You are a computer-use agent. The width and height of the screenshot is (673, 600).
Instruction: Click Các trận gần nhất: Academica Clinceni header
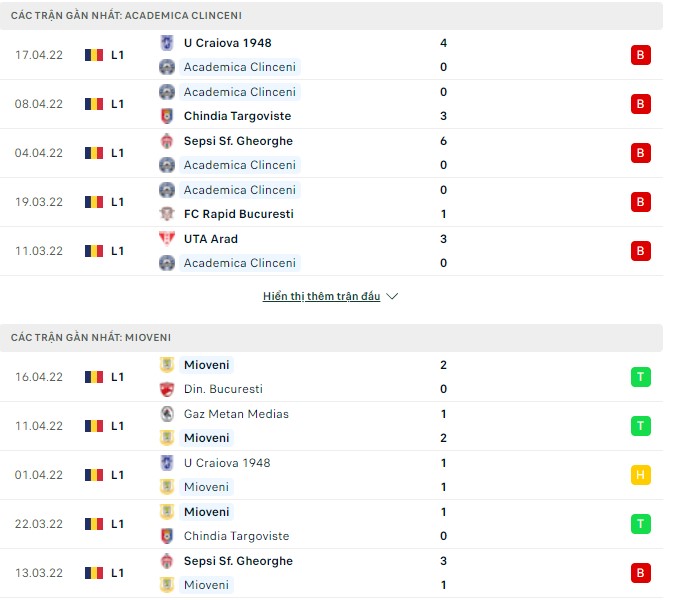tap(126, 16)
